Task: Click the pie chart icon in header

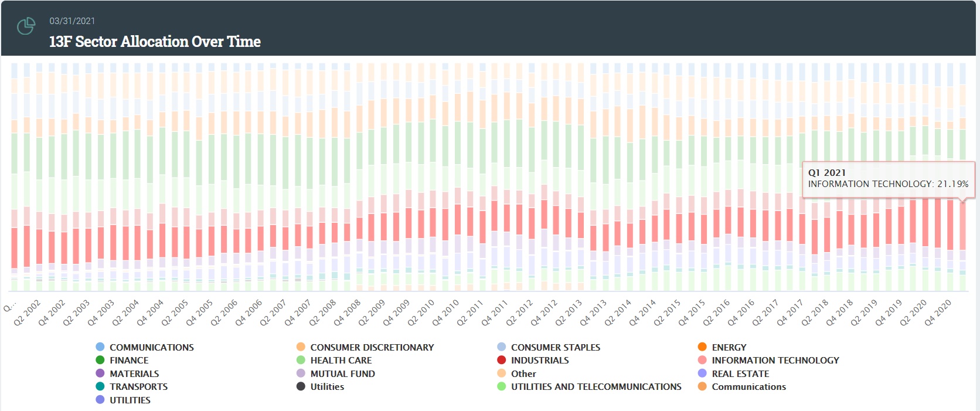Action: (26, 26)
